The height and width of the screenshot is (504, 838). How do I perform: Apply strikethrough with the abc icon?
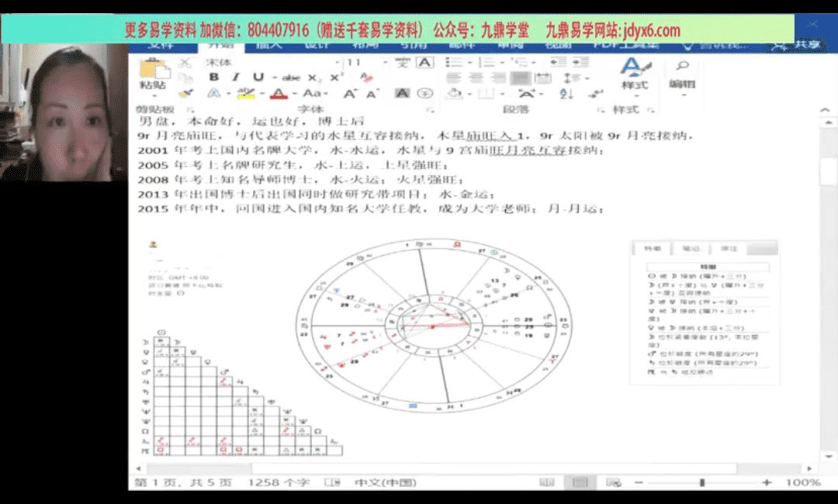pos(291,78)
